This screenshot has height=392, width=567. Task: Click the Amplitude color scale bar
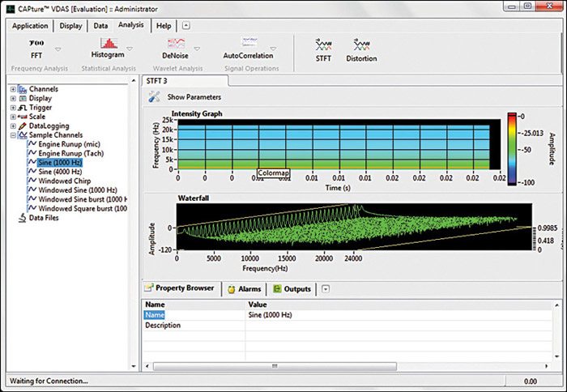coord(512,150)
